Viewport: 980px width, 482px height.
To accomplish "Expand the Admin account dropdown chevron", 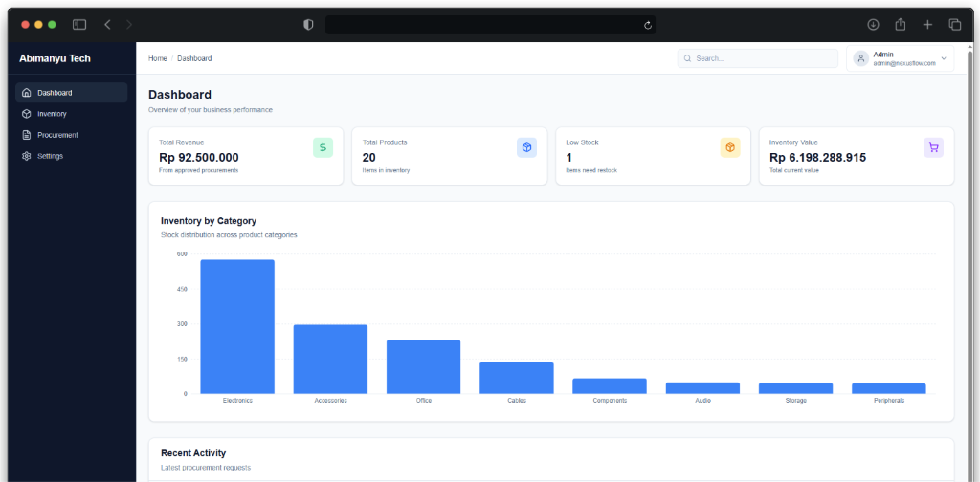I will (944, 58).
